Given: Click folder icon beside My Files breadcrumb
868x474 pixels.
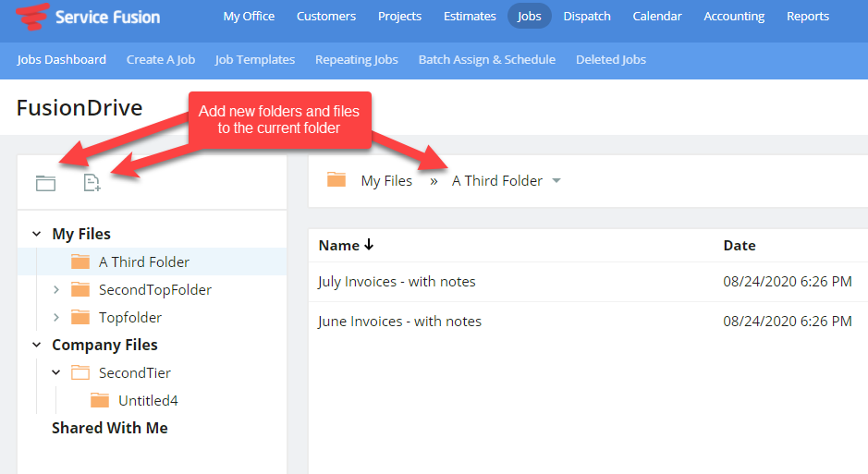Looking at the screenshot, I should [x=336, y=180].
